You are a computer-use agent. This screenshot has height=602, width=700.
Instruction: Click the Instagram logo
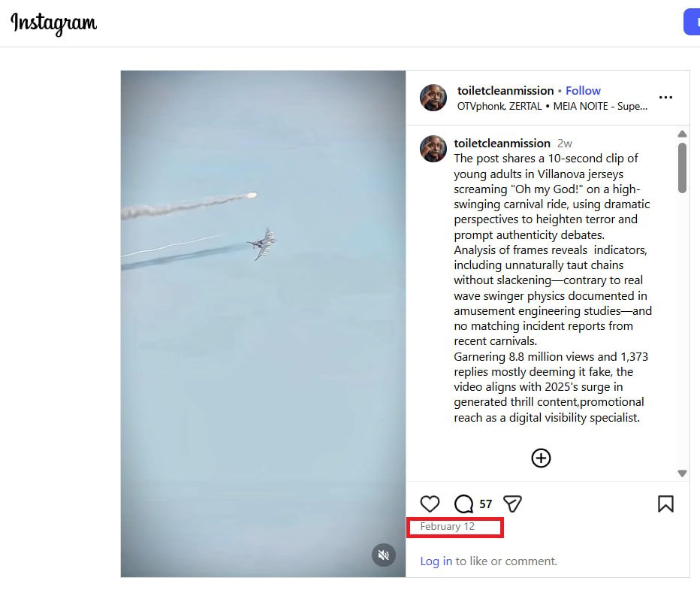click(53, 23)
